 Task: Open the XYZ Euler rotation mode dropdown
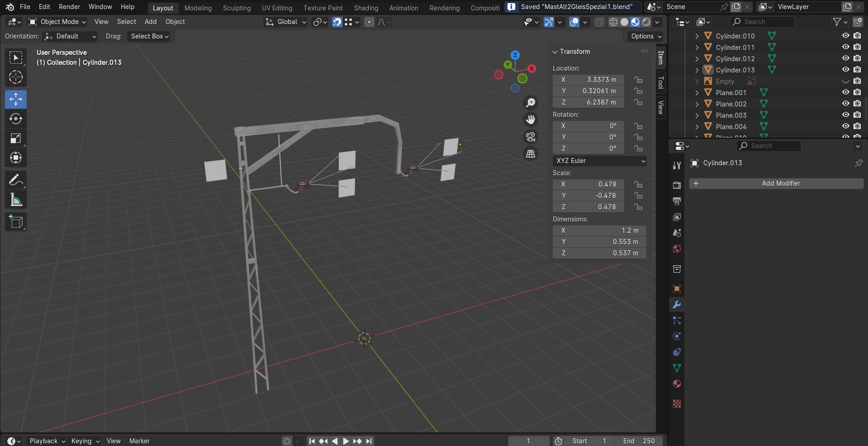599,161
